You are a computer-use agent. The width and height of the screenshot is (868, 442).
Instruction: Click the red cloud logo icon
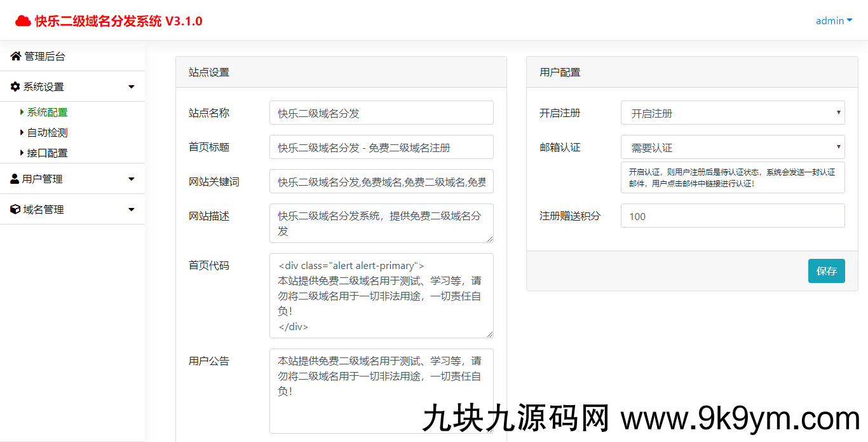tap(23, 21)
